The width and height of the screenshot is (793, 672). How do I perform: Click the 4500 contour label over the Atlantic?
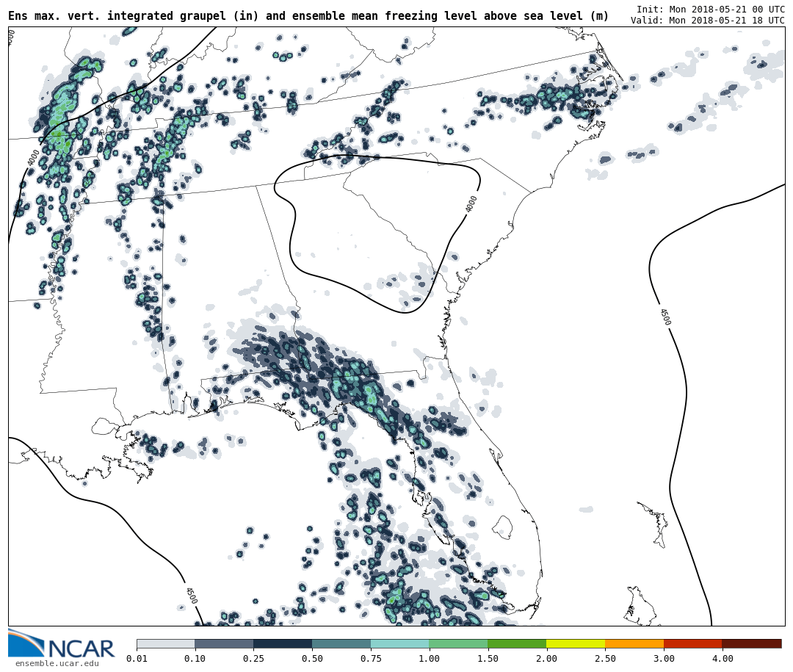click(664, 317)
